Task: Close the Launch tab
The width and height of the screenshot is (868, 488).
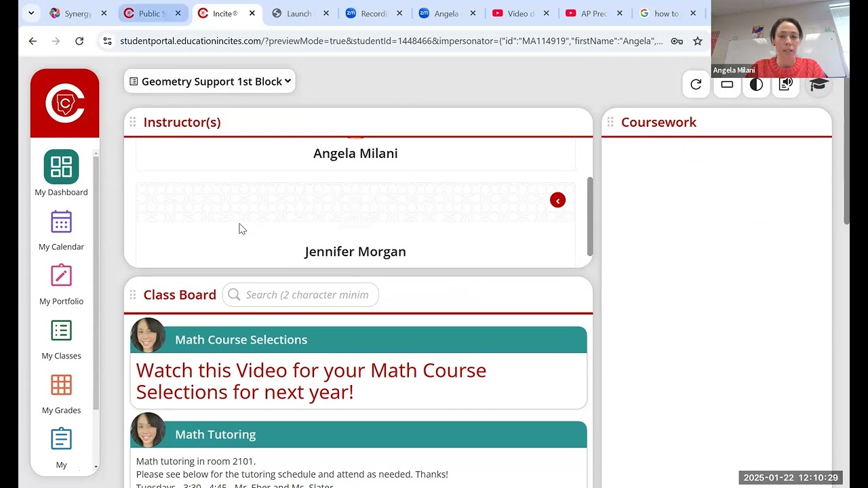Action: 325,13
